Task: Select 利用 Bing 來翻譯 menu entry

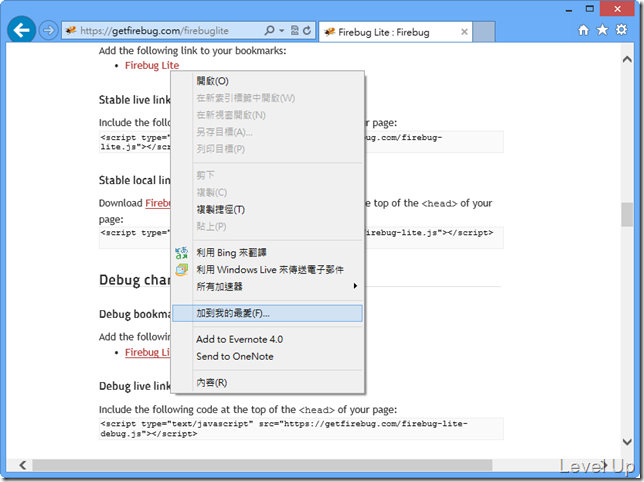Action: point(267,252)
